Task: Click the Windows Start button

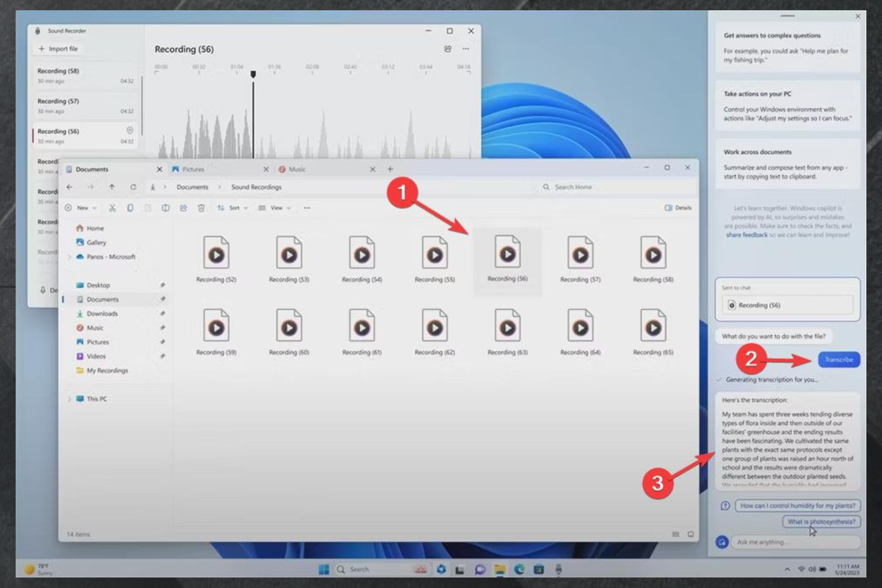Action: tap(324, 570)
